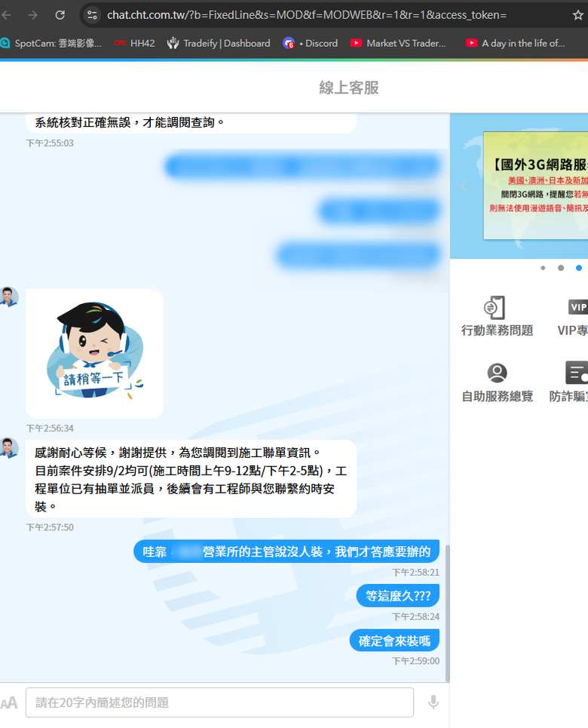Click the address bar URL

[x=306, y=15]
